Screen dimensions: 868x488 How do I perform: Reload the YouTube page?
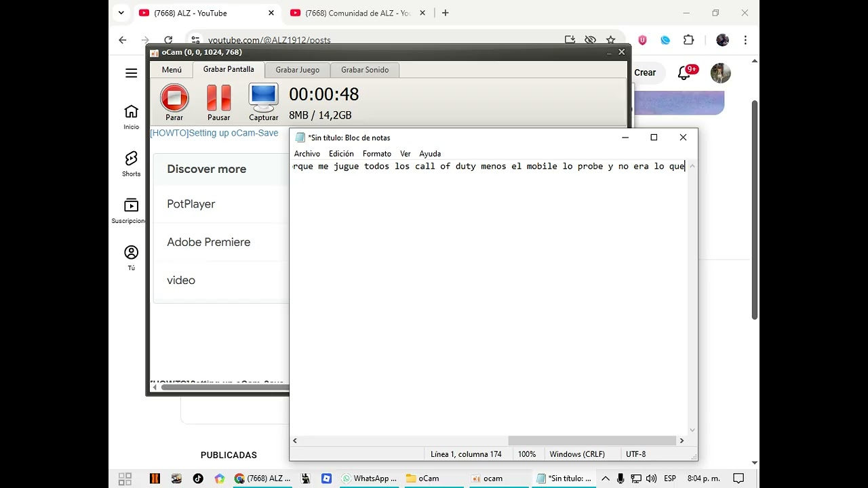pyautogui.click(x=168, y=40)
